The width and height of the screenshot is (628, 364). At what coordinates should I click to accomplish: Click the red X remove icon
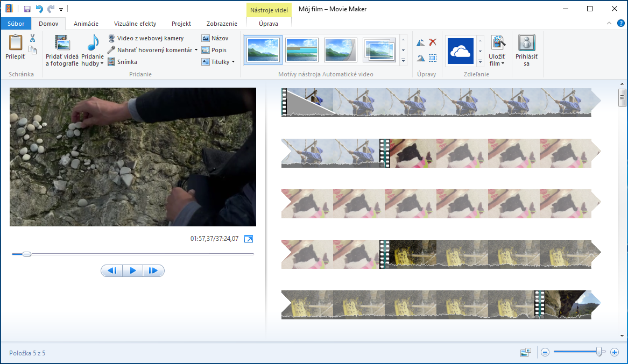click(x=433, y=42)
